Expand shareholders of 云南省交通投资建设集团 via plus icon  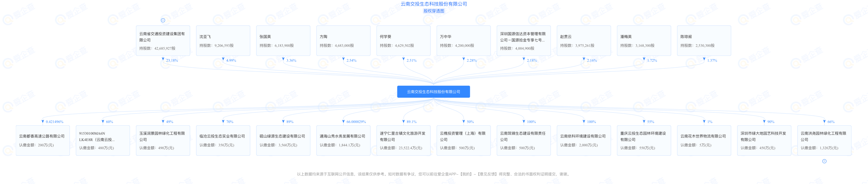163,20
